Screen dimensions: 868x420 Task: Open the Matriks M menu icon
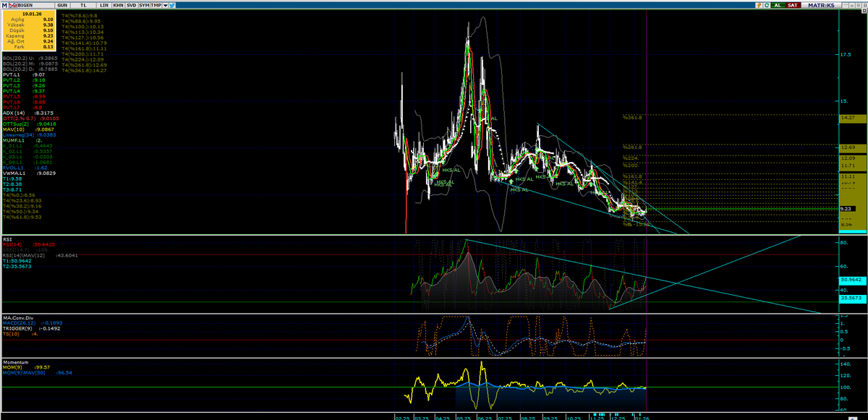[x=4, y=4]
